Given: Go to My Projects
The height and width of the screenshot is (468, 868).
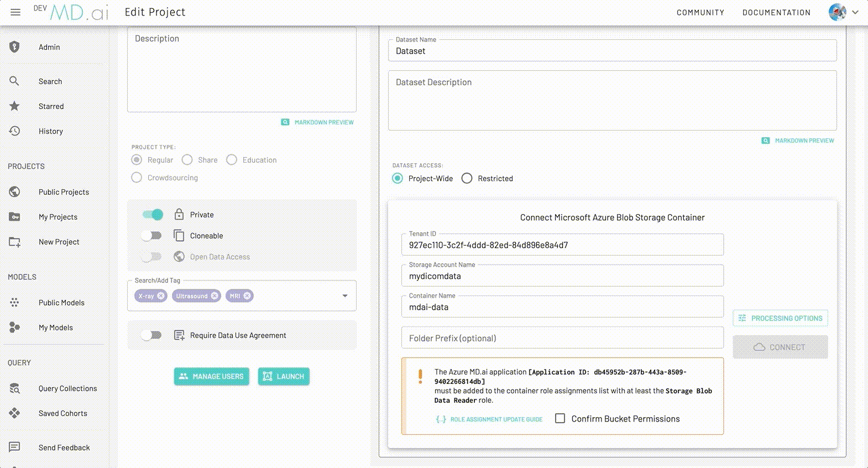Looking at the screenshot, I should click(x=58, y=217).
